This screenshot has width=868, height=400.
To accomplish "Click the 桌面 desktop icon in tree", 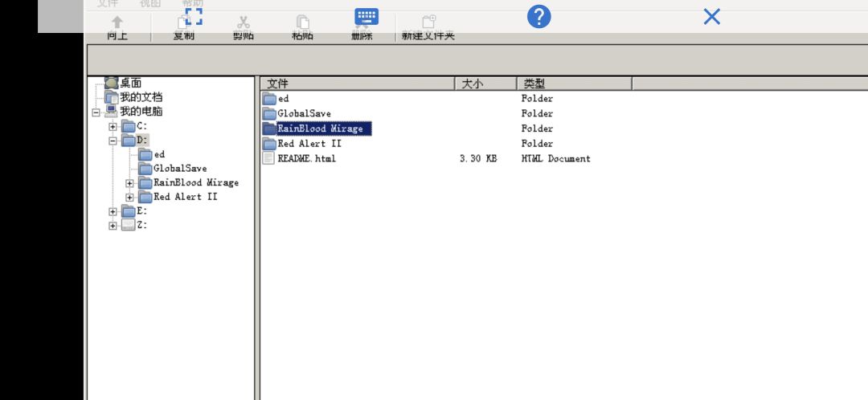I will click(111, 83).
